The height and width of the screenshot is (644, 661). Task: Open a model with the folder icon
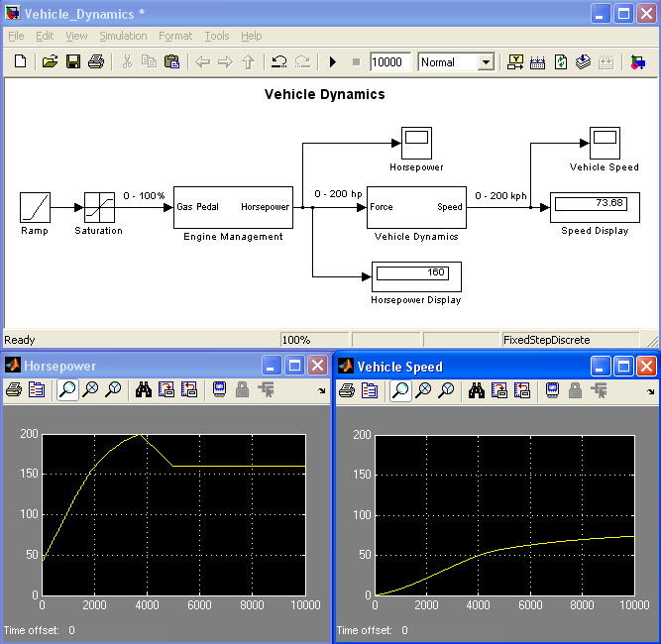coord(50,62)
